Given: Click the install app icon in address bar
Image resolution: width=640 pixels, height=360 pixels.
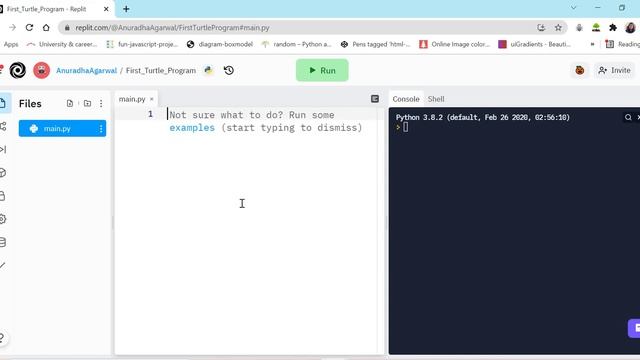Looking at the screenshot, I should coord(541,27).
